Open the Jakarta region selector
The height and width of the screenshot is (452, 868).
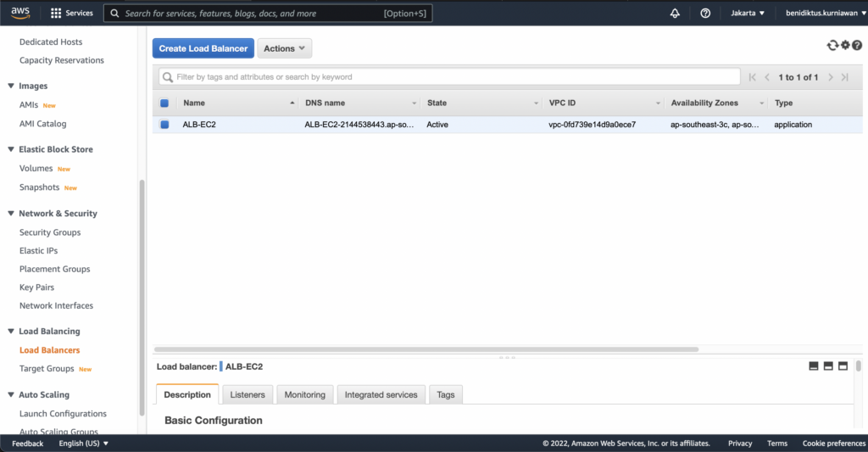click(748, 13)
